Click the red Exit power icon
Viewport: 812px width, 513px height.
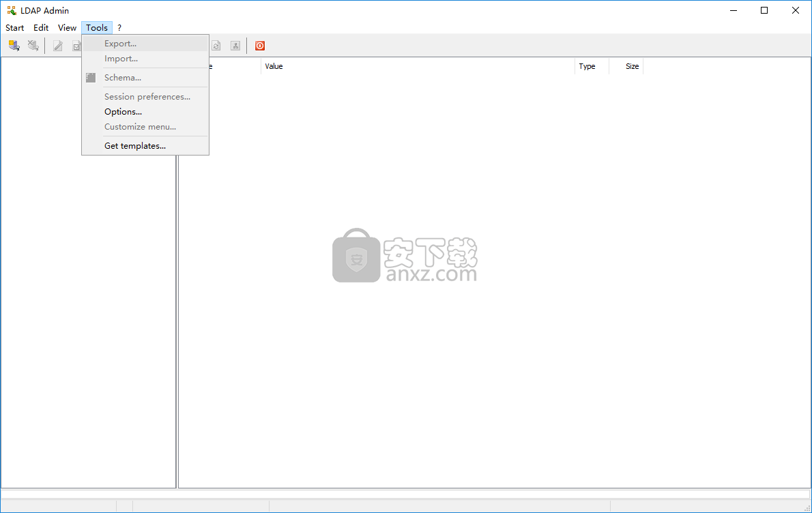260,46
